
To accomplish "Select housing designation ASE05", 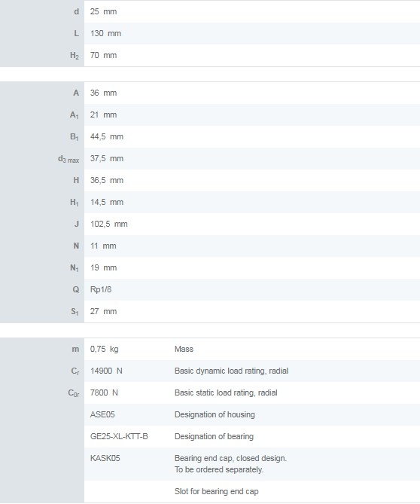I will [x=102, y=414].
